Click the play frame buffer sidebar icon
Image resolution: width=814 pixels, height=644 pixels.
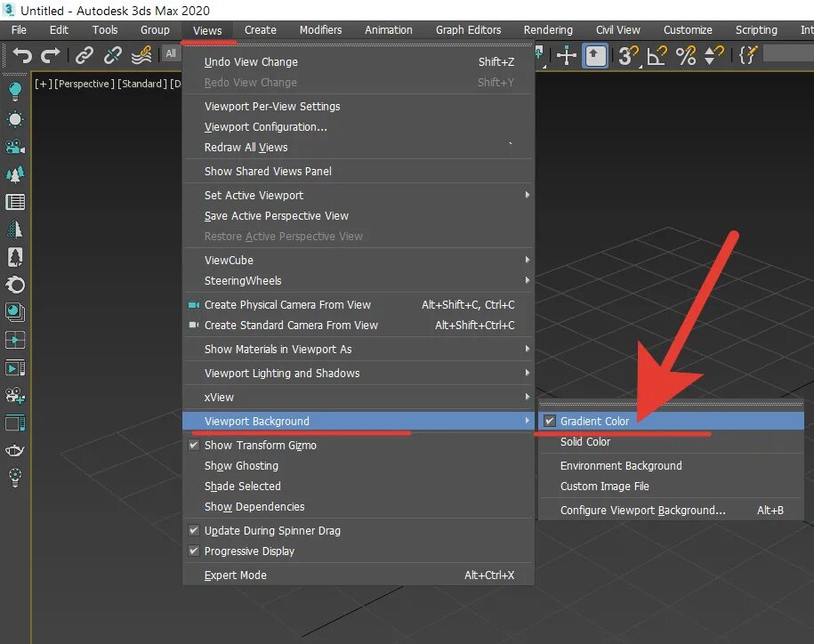click(15, 368)
